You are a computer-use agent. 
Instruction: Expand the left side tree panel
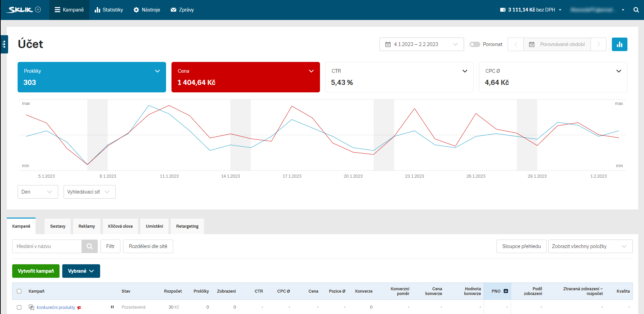click(x=4, y=44)
